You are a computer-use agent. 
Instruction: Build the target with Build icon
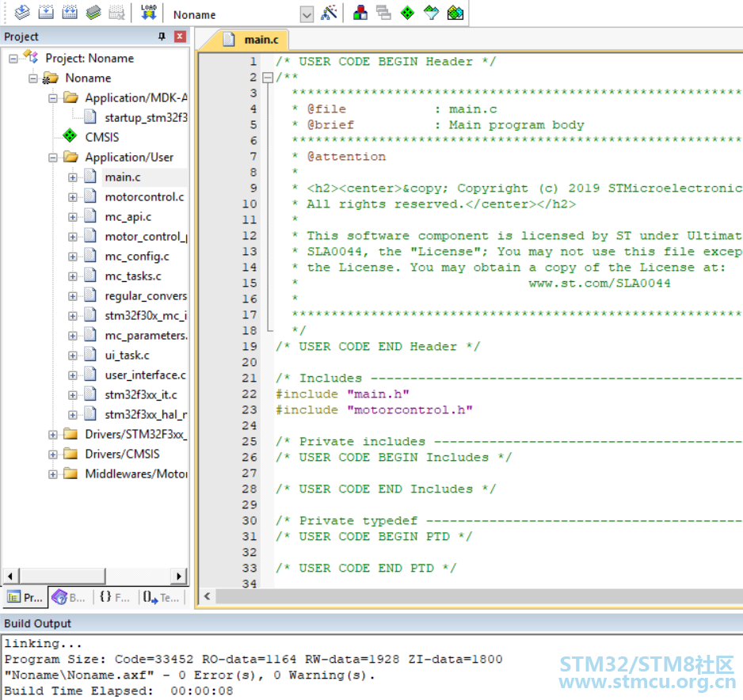[x=46, y=13]
